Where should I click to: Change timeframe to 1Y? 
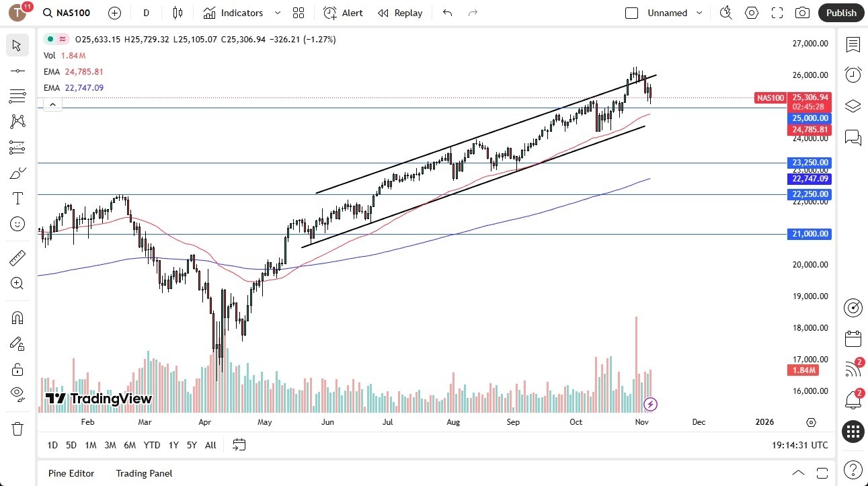(x=173, y=445)
